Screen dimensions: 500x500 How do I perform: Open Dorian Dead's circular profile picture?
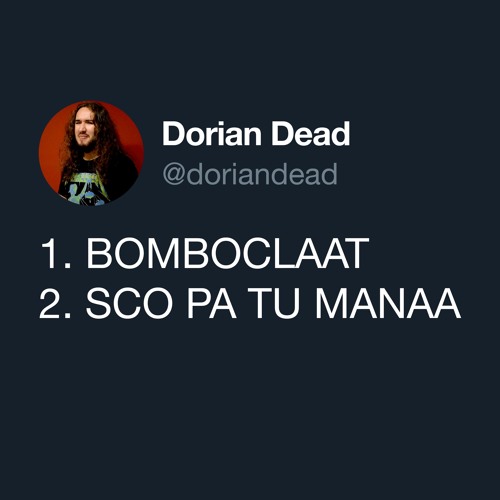pos(91,153)
